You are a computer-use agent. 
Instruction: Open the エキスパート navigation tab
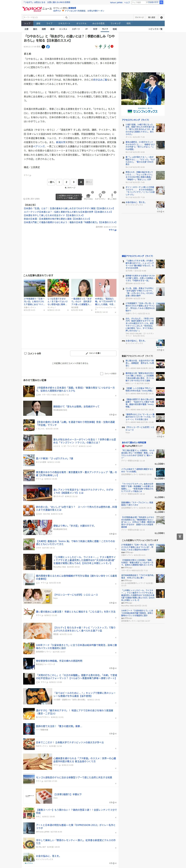point(64,24)
